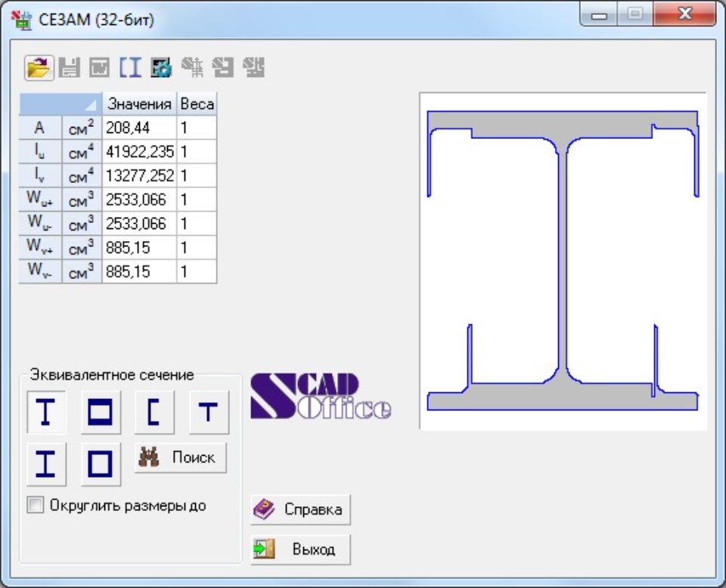The width and height of the screenshot is (726, 588).
Task: Click the I-beam section preview drawing
Action: tap(563, 261)
